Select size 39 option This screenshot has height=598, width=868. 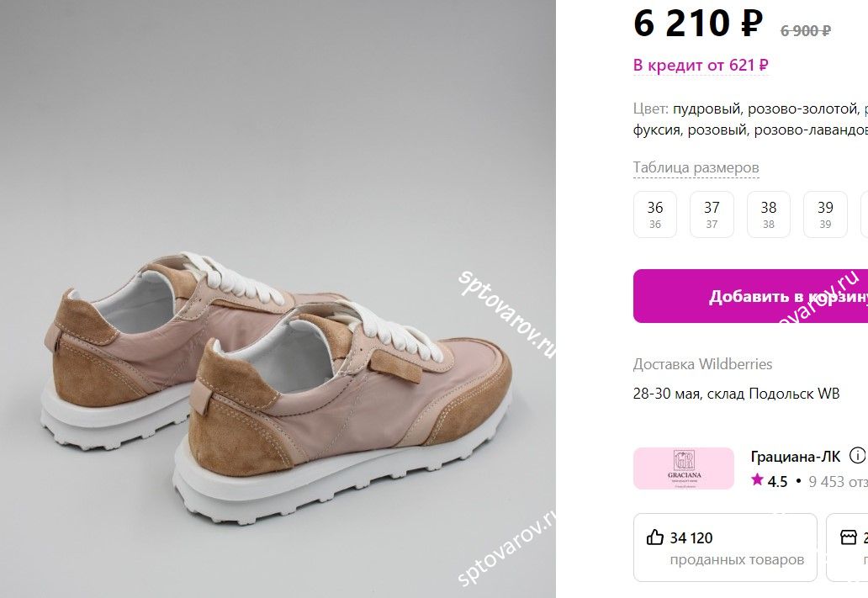(825, 214)
